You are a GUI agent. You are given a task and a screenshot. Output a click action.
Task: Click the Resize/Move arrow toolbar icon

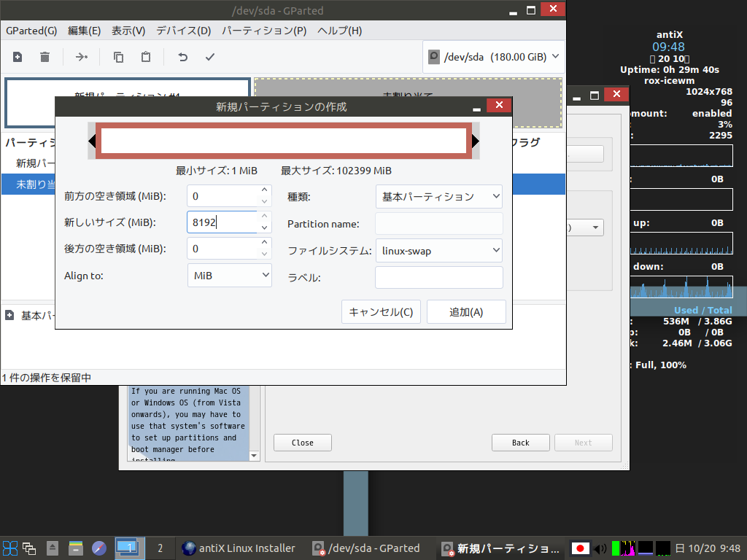(82, 57)
